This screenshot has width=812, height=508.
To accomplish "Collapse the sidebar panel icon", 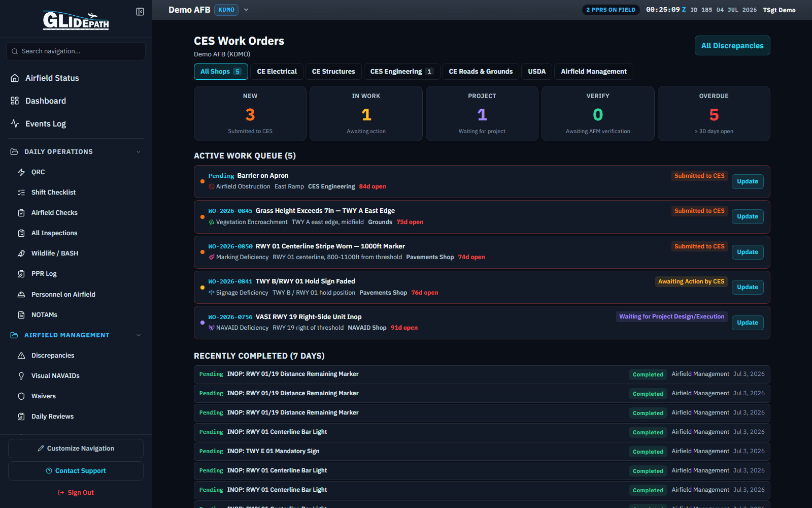I will [x=140, y=12].
